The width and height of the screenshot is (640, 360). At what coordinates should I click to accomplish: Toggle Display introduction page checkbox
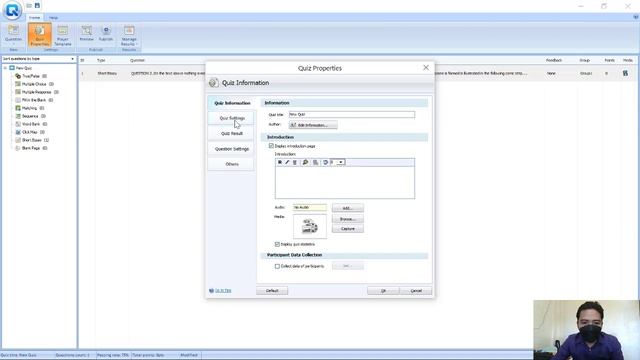(271, 146)
